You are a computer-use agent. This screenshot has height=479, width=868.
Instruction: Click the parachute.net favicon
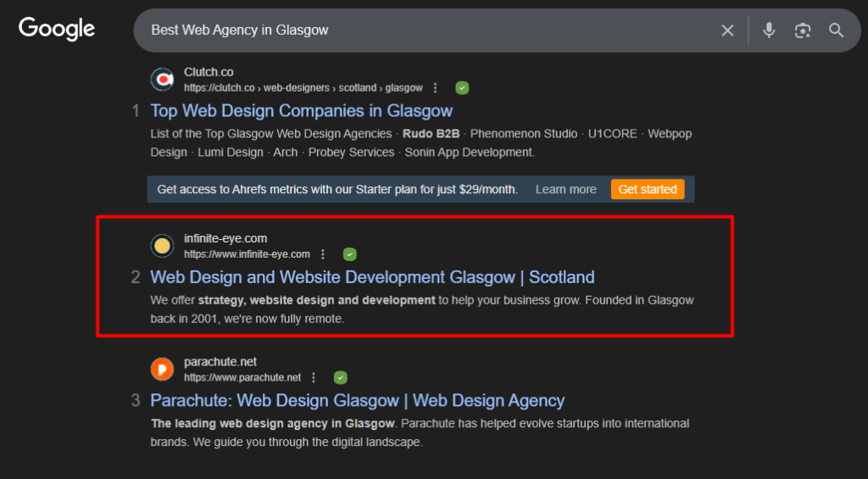(x=162, y=370)
